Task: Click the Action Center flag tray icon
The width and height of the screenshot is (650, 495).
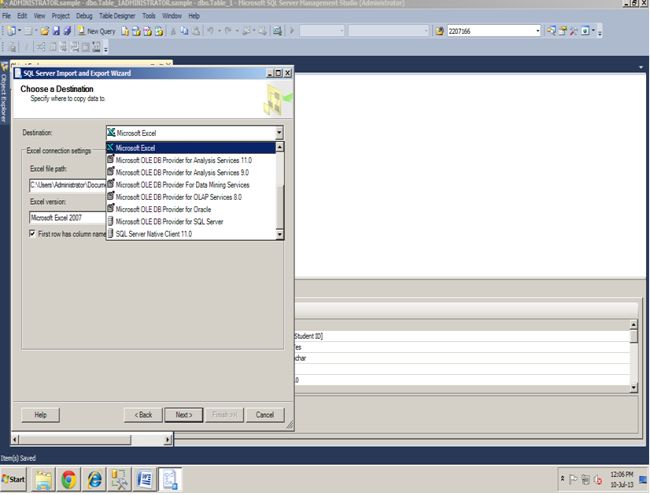Action: point(573,480)
